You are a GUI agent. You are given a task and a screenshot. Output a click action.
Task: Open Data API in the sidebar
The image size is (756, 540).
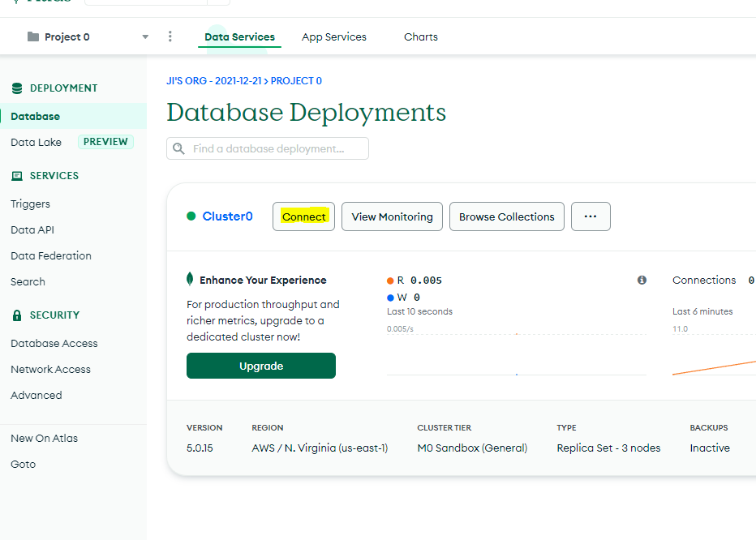pos(32,230)
